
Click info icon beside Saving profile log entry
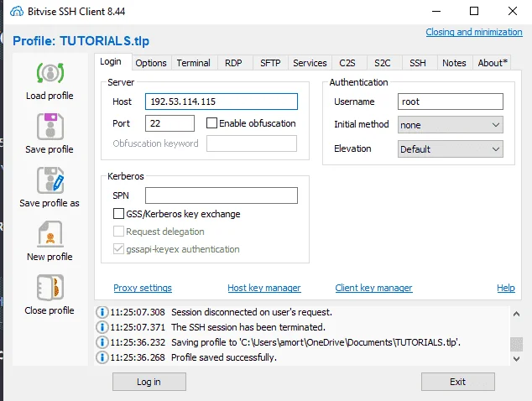point(102,342)
